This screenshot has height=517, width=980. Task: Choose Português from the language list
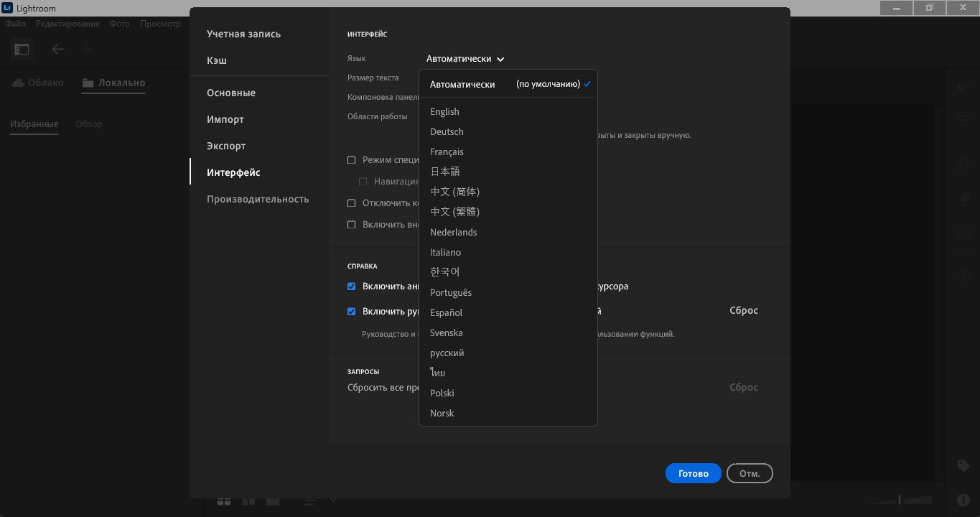[508, 292]
